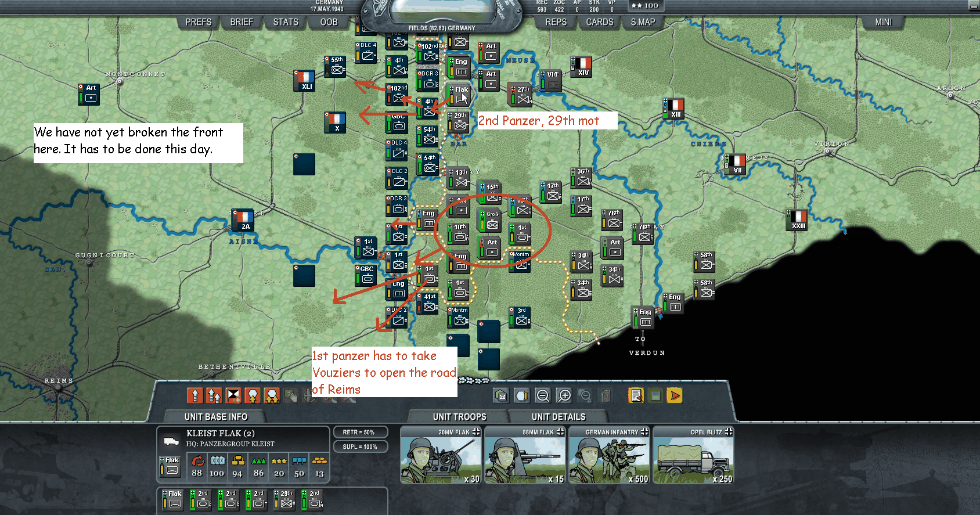Select the 20MM FLAK troop card
Image resolution: width=980 pixels, height=515 pixels.
441,455
